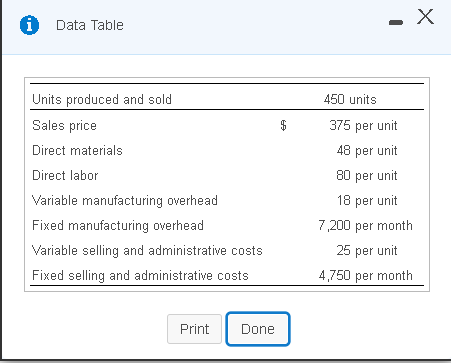
Task: Click the '450 units' value
Action: [350, 99]
